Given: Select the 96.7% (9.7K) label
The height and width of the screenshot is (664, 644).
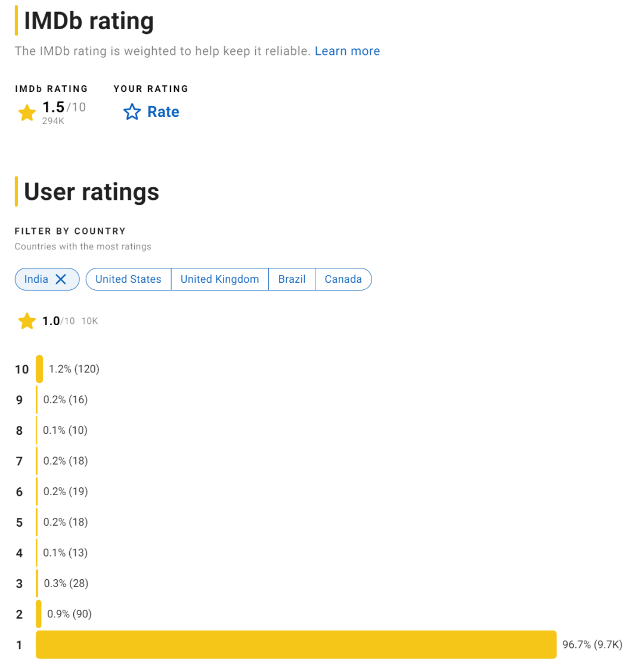Looking at the screenshot, I should click(592, 644).
